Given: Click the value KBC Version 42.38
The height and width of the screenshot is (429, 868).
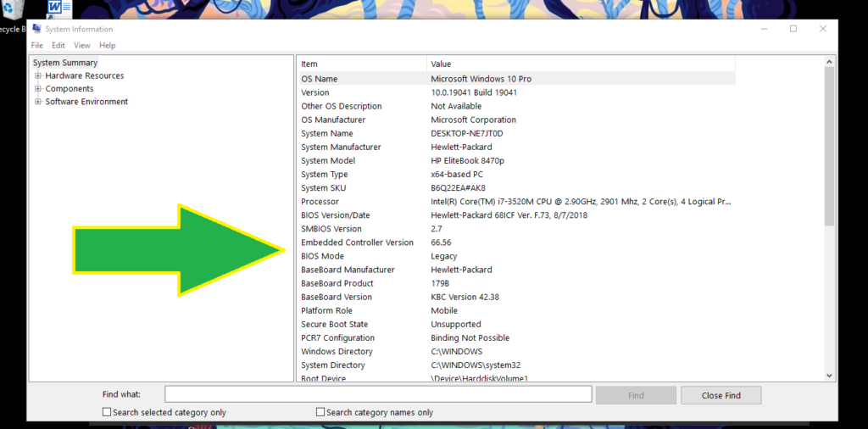Looking at the screenshot, I should [x=465, y=297].
